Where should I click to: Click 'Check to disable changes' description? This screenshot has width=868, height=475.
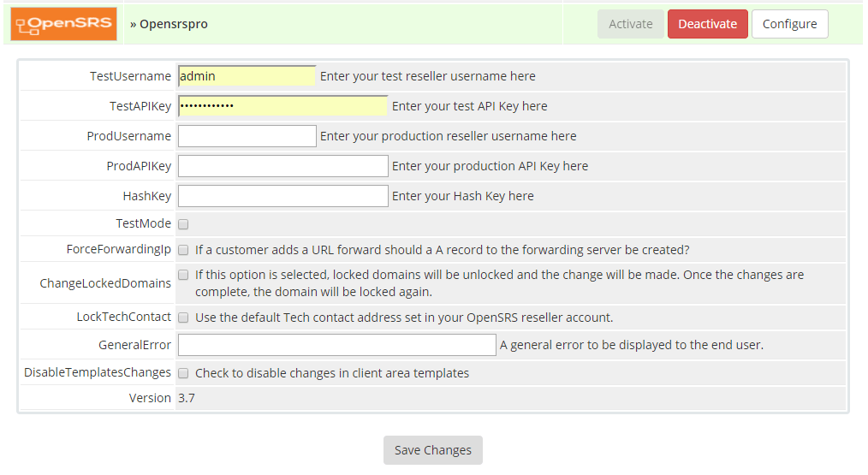tap(332, 373)
